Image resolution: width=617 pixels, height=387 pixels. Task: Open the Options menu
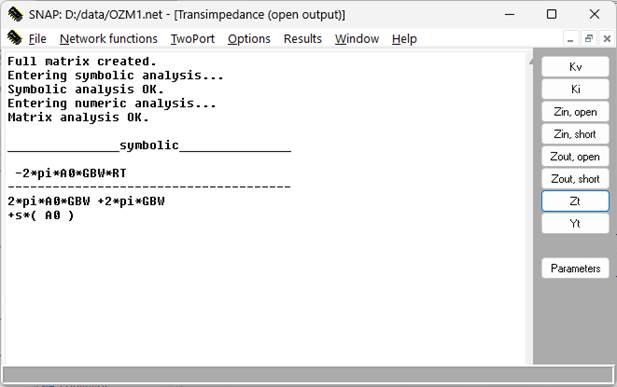pyautogui.click(x=249, y=39)
